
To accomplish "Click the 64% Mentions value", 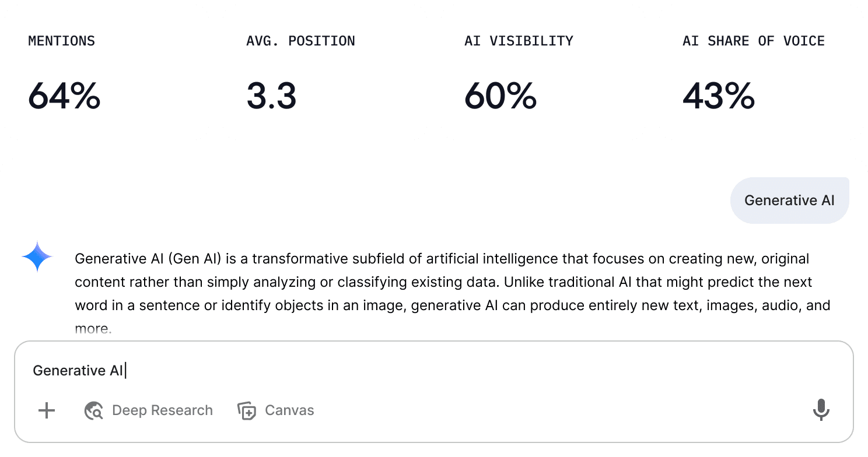I will (x=64, y=96).
